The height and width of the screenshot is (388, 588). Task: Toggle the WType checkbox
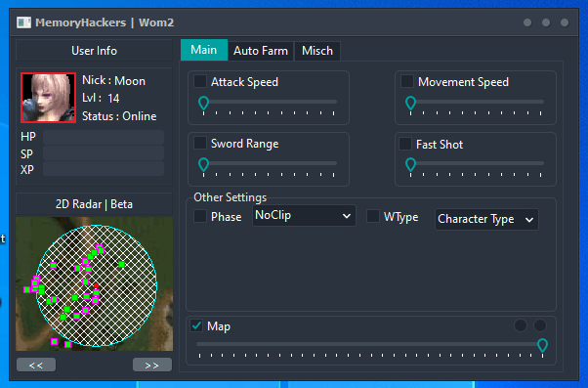coord(373,216)
